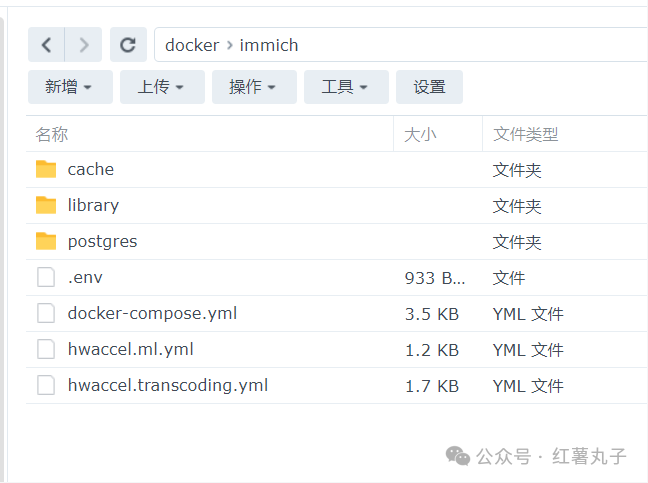
Task: Select the library folder icon
Action: pyautogui.click(x=46, y=205)
